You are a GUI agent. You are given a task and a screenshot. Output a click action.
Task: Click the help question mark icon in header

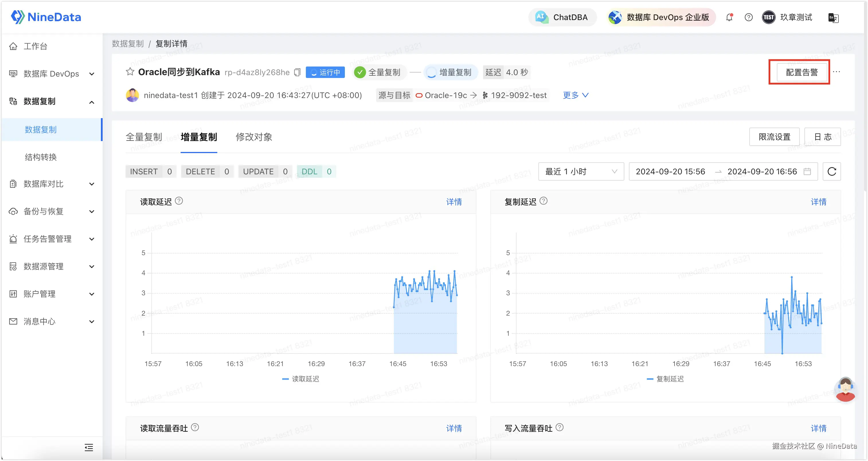coord(748,17)
